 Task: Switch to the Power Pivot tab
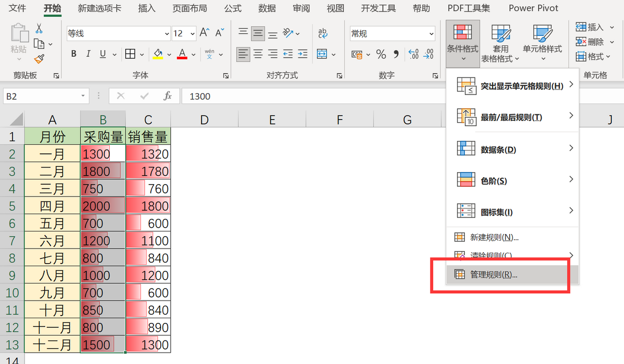pos(534,8)
